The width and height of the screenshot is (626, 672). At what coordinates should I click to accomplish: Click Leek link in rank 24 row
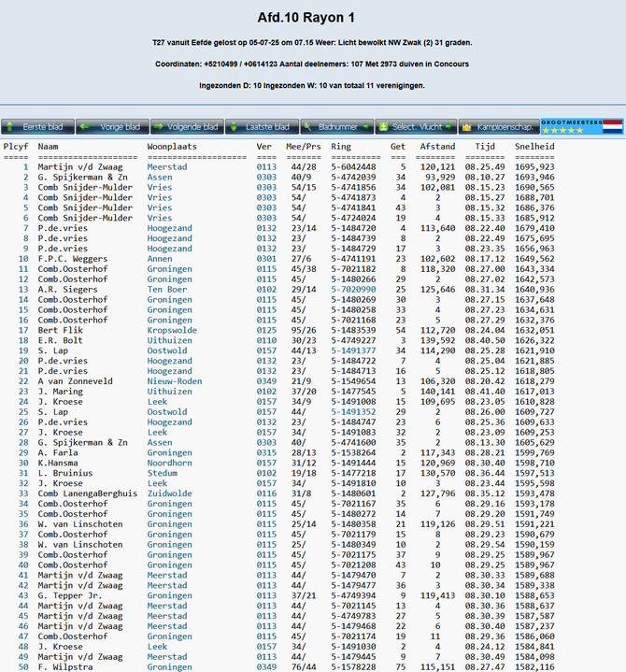(157, 402)
